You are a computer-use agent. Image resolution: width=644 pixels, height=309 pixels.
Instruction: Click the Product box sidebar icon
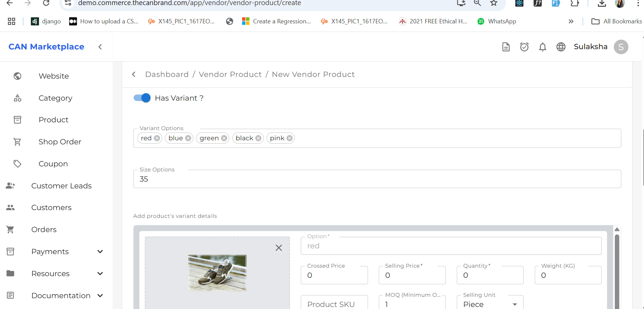point(17,120)
